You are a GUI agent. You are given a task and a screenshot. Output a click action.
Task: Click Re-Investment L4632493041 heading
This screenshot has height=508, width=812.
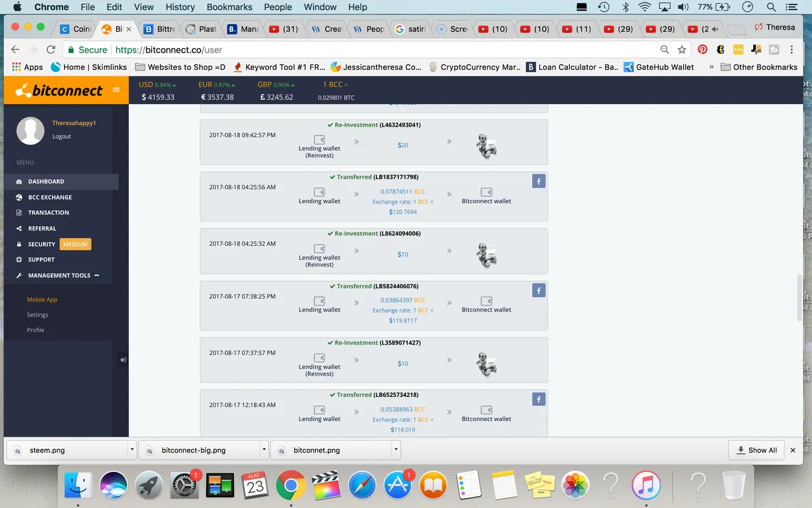point(374,125)
